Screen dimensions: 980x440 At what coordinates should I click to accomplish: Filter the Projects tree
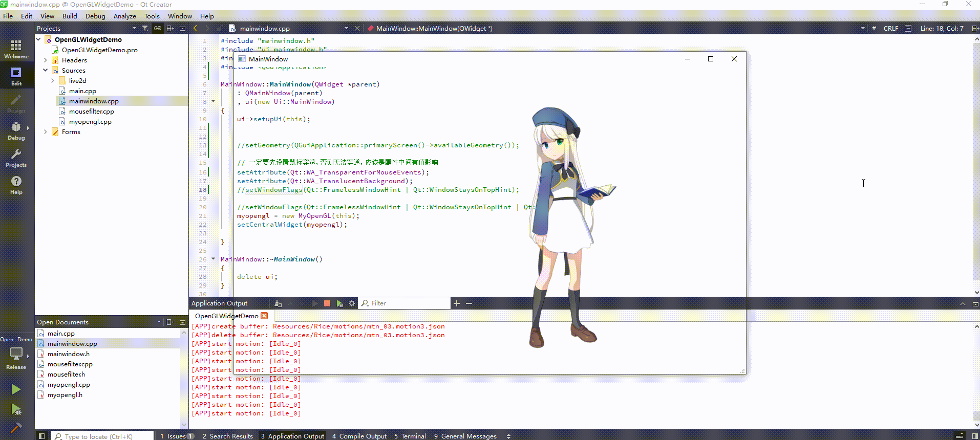tap(145, 28)
